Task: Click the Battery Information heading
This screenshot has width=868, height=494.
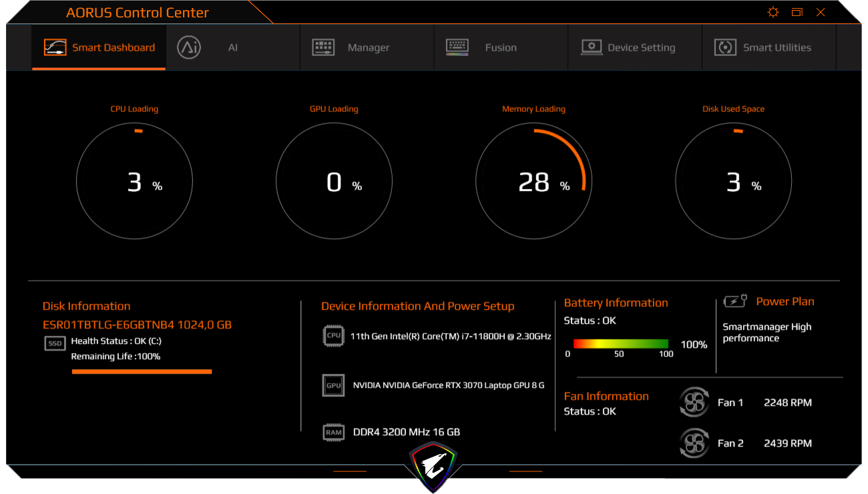Action: click(x=616, y=303)
